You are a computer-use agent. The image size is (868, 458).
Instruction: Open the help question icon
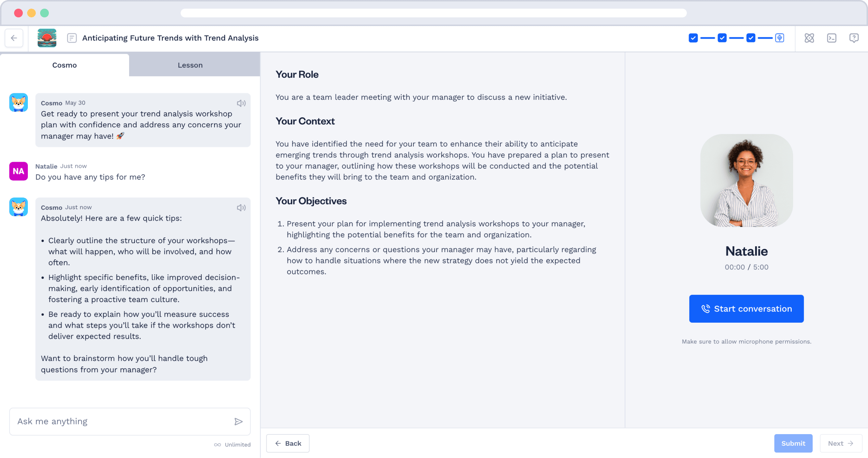pos(854,38)
